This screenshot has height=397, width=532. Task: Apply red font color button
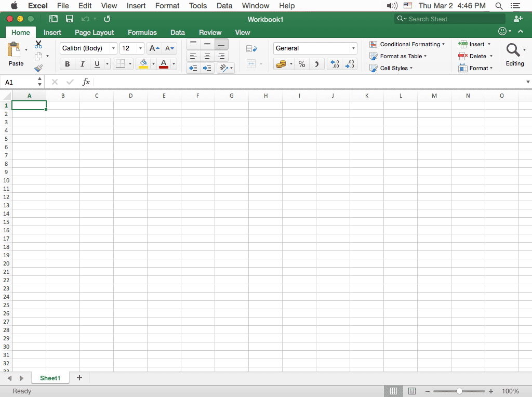coord(164,64)
